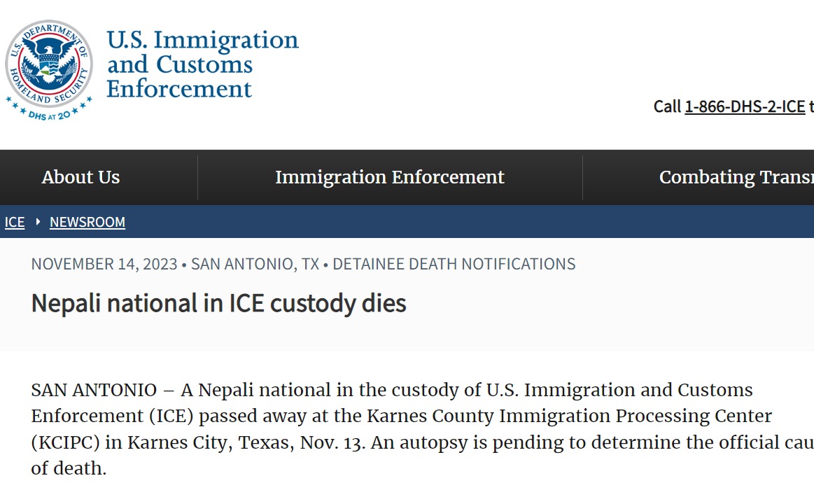Click 'of death.' on the article's last line
This screenshot has height=504, width=814.
[69, 468]
